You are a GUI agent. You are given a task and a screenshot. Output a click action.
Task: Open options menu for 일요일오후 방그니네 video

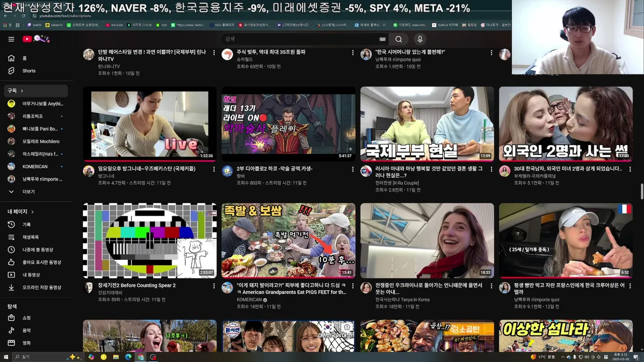[x=214, y=169]
